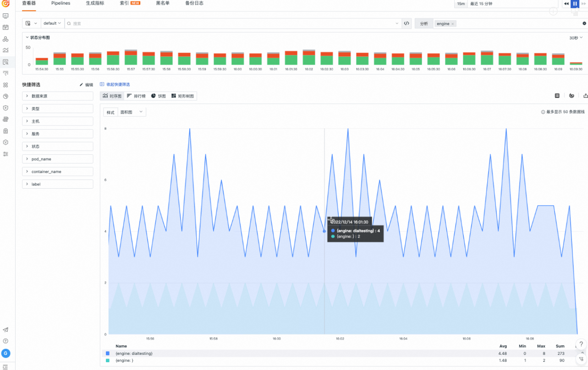Expand the 主机 filter

(x=58, y=121)
